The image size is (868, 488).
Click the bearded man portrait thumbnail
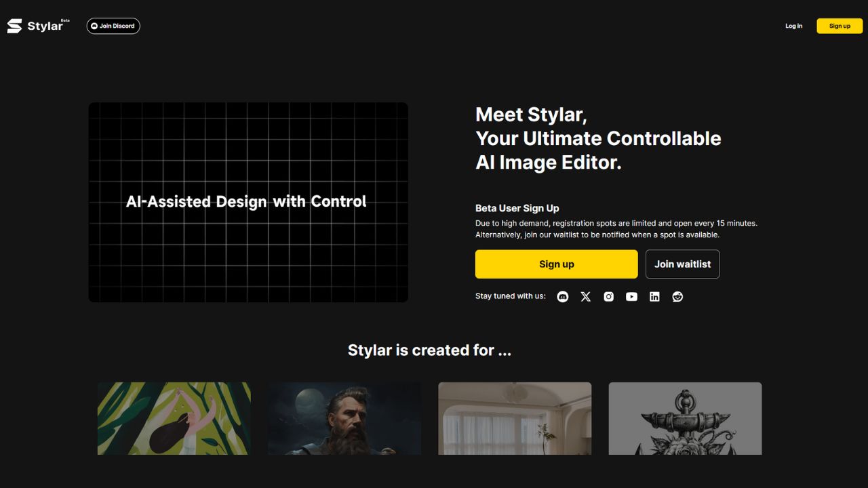(344, 418)
